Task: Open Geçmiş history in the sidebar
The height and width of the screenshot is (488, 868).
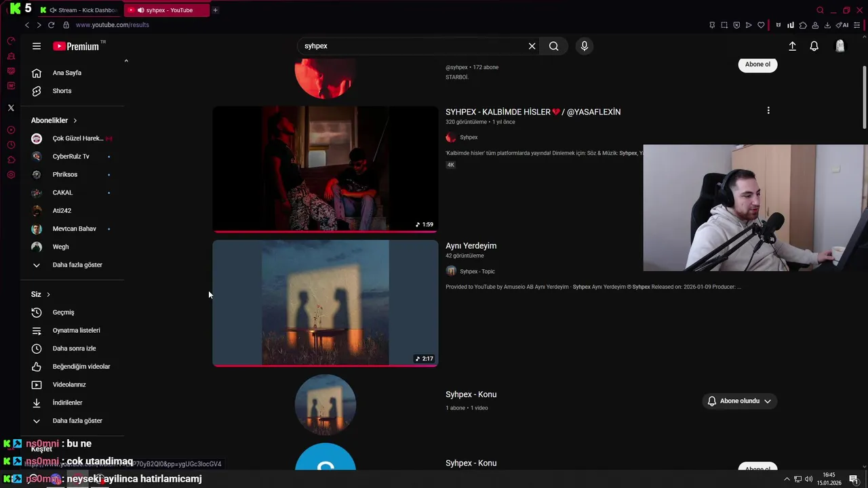Action: point(72,312)
